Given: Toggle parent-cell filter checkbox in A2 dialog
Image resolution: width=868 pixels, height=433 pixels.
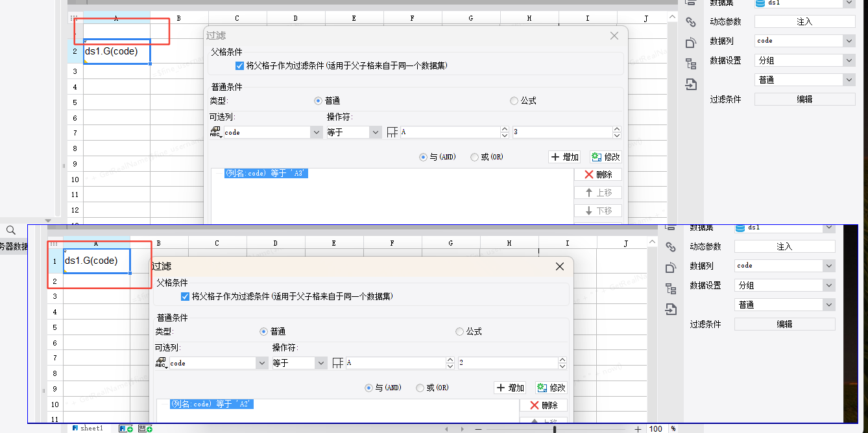Looking at the screenshot, I should tap(186, 296).
